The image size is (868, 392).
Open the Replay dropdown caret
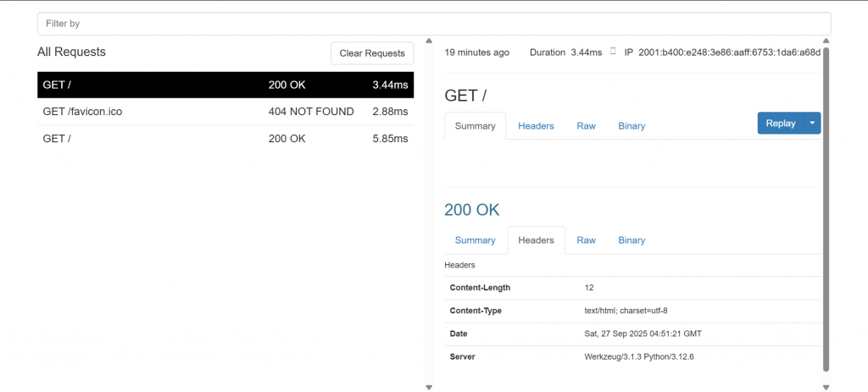click(x=812, y=124)
